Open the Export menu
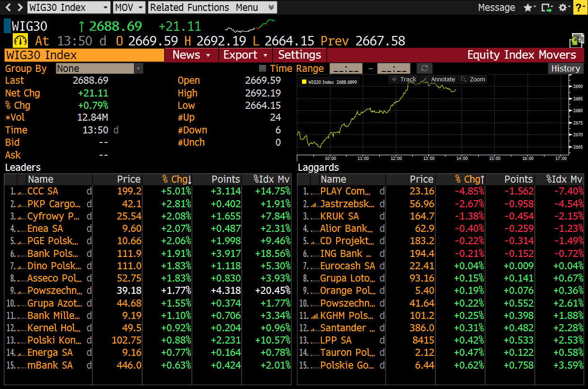 click(x=246, y=55)
